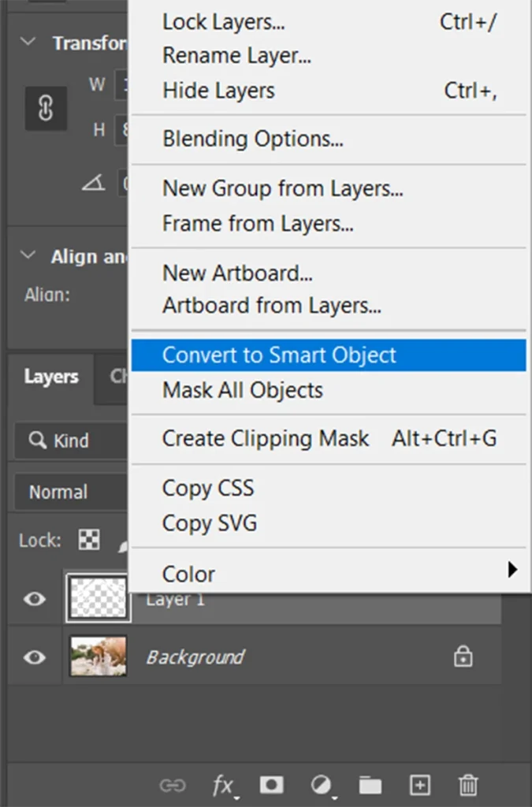
Task: Switch to the Layers tab
Action: click(x=50, y=377)
